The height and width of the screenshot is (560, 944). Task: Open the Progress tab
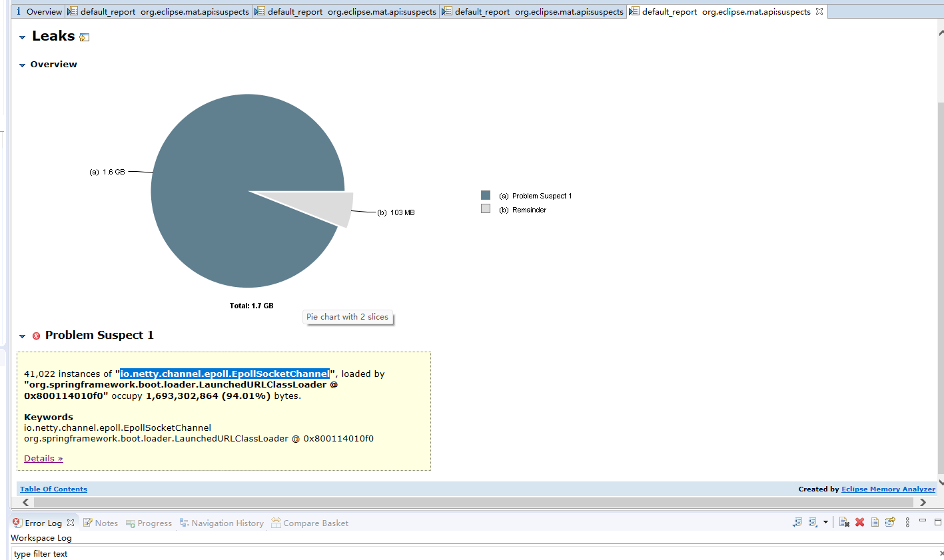coord(149,523)
